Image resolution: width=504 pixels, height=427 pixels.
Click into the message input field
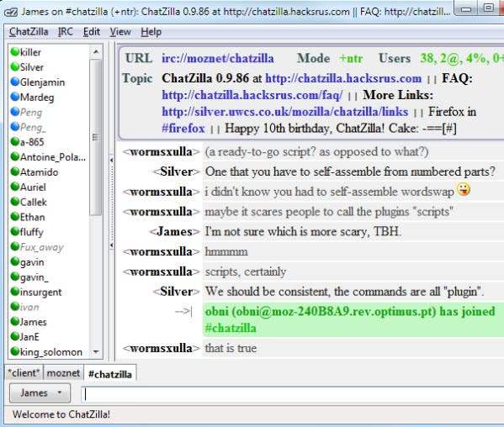tap(293, 394)
